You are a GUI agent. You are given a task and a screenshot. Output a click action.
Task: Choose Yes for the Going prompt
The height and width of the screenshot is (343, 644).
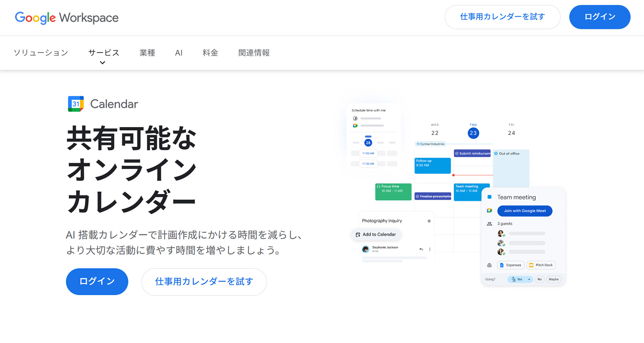(x=517, y=279)
